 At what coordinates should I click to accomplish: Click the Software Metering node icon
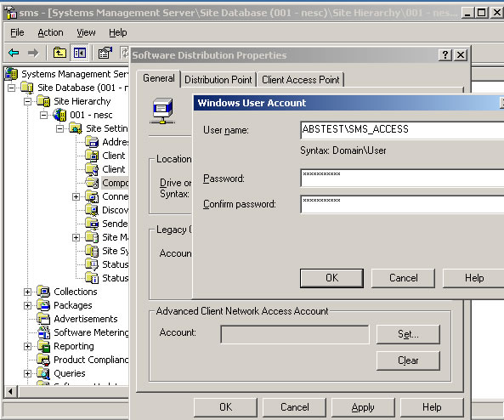click(43, 332)
